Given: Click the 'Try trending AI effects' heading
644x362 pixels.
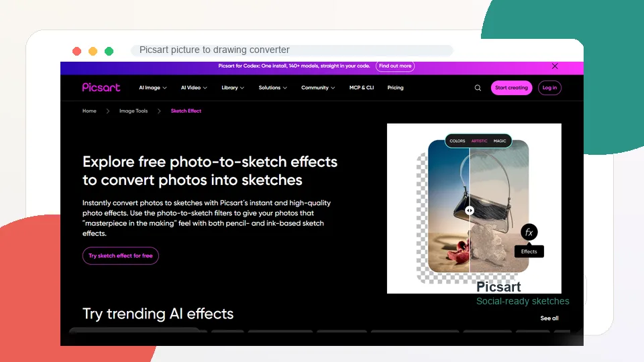Looking at the screenshot, I should (158, 314).
